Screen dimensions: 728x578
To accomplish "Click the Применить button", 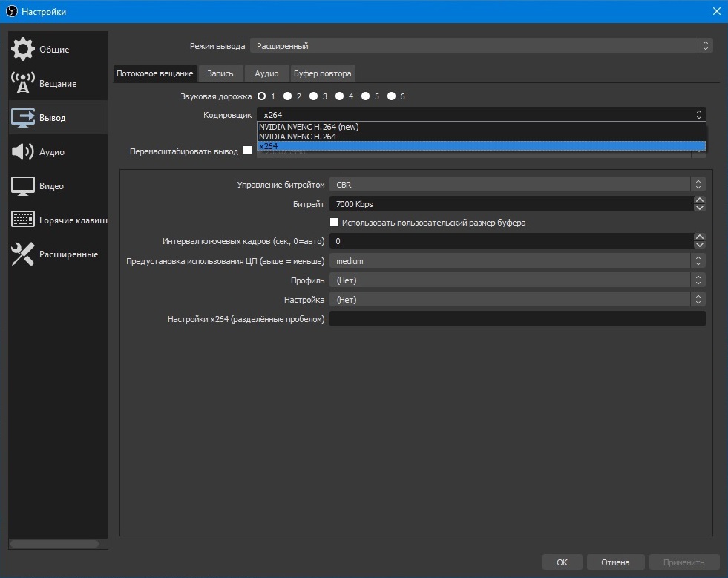I will point(684,562).
